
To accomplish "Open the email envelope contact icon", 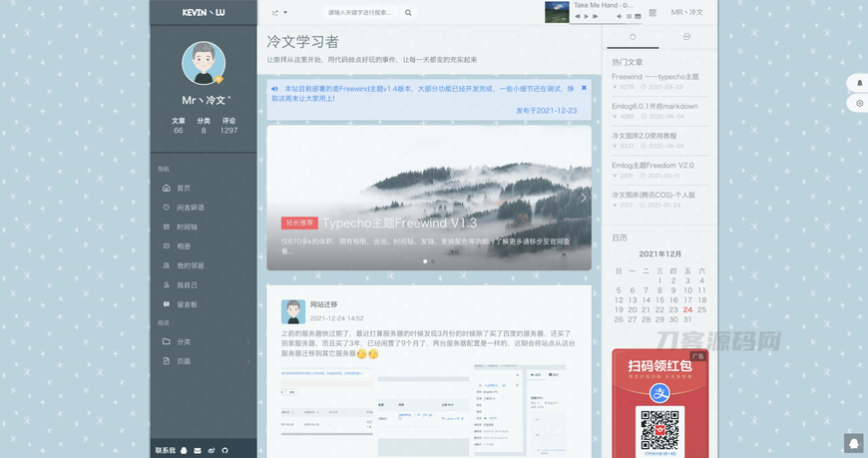I will (x=198, y=450).
